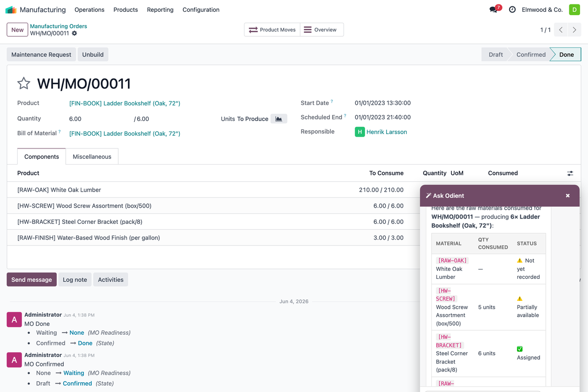The height and width of the screenshot is (392, 588).
Task: Click the Send message button
Action: pos(32,280)
